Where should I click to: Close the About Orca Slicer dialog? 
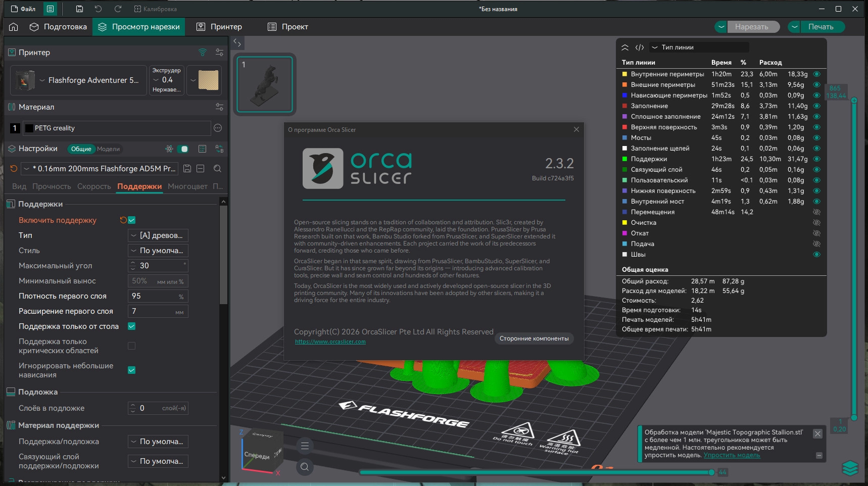pyautogui.click(x=576, y=129)
